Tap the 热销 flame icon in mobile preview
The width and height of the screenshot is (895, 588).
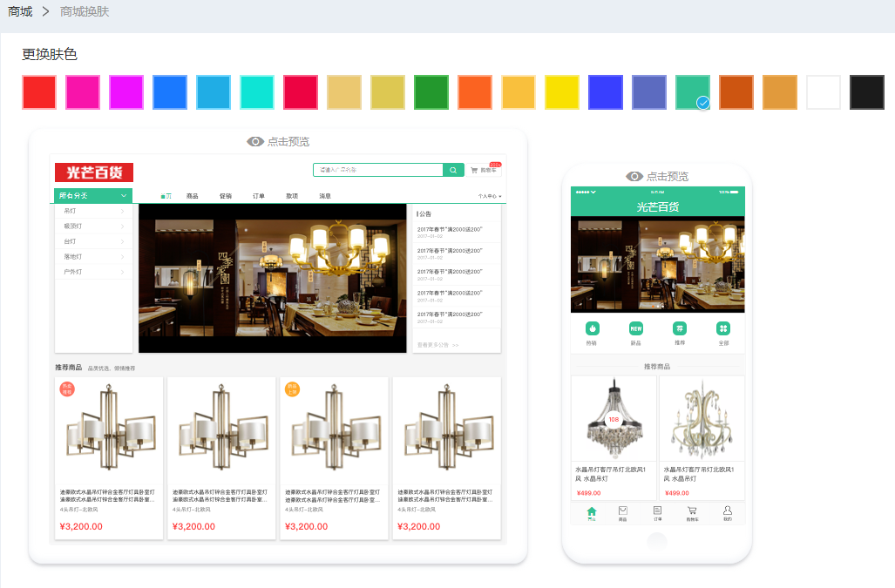tap(592, 328)
